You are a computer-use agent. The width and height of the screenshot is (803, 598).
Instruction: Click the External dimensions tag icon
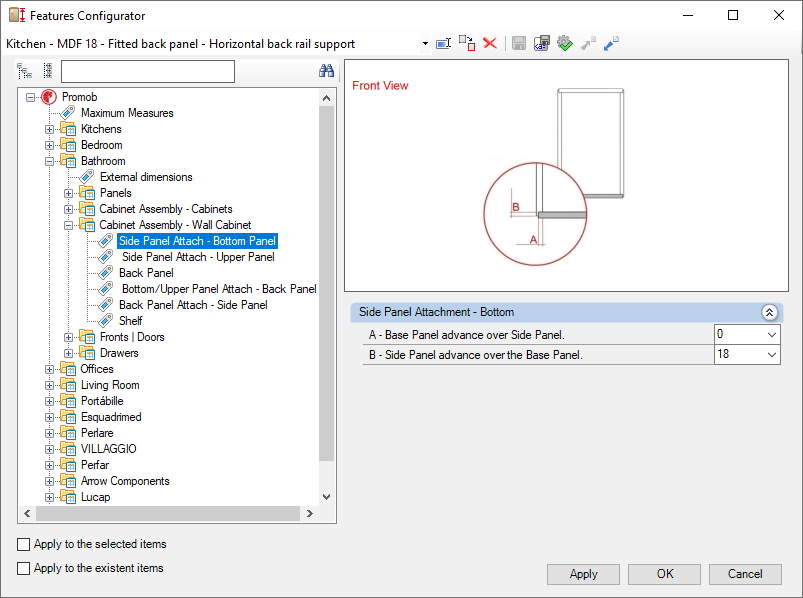click(x=87, y=177)
